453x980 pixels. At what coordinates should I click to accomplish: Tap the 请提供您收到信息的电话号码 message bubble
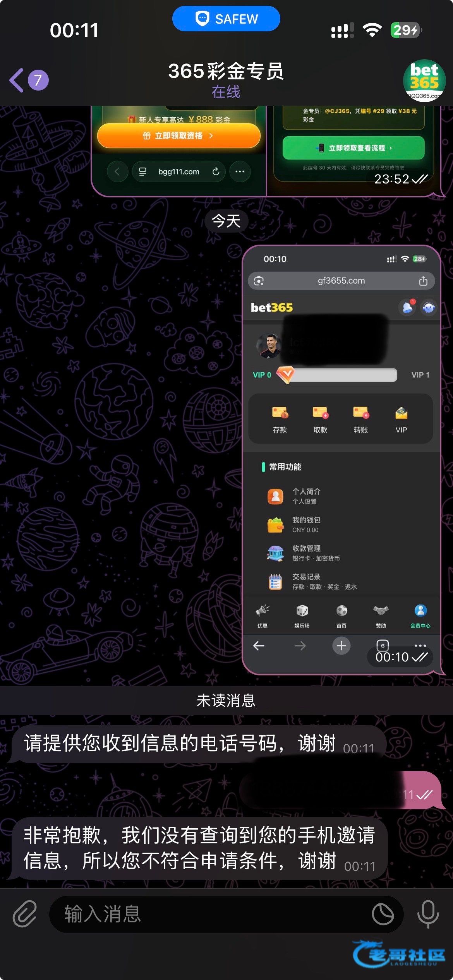tap(199, 743)
